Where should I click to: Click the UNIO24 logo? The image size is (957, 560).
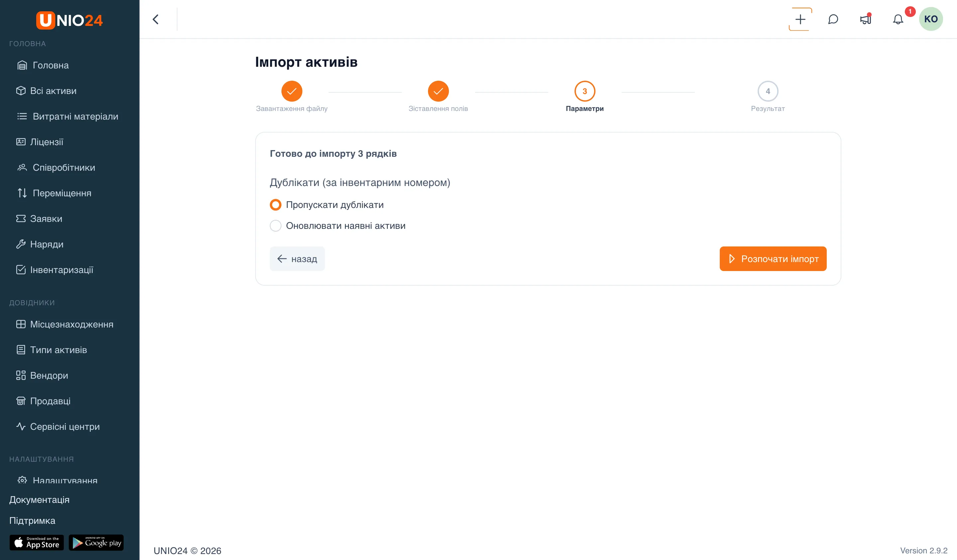69,20
